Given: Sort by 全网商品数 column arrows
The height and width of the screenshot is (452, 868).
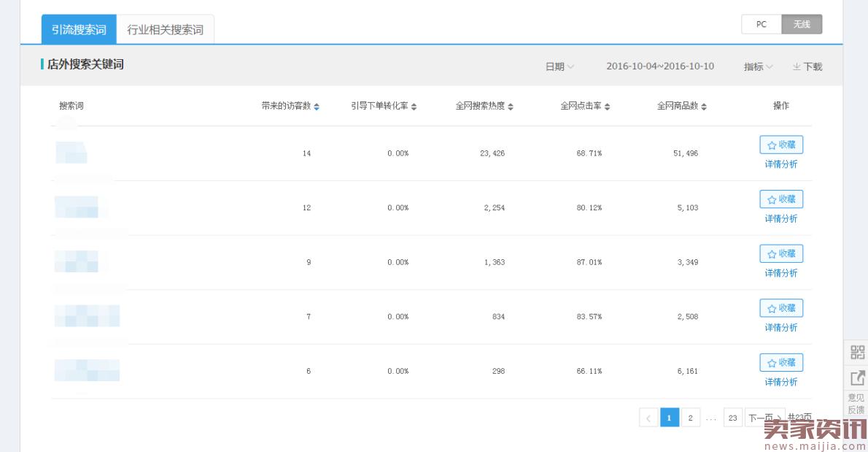Looking at the screenshot, I should point(704,107).
